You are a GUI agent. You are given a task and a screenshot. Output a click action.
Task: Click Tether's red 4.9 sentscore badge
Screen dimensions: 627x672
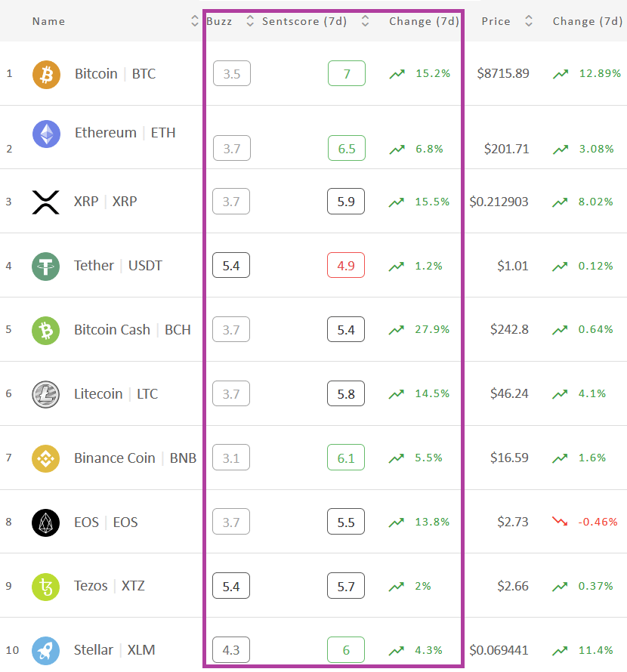point(346,265)
